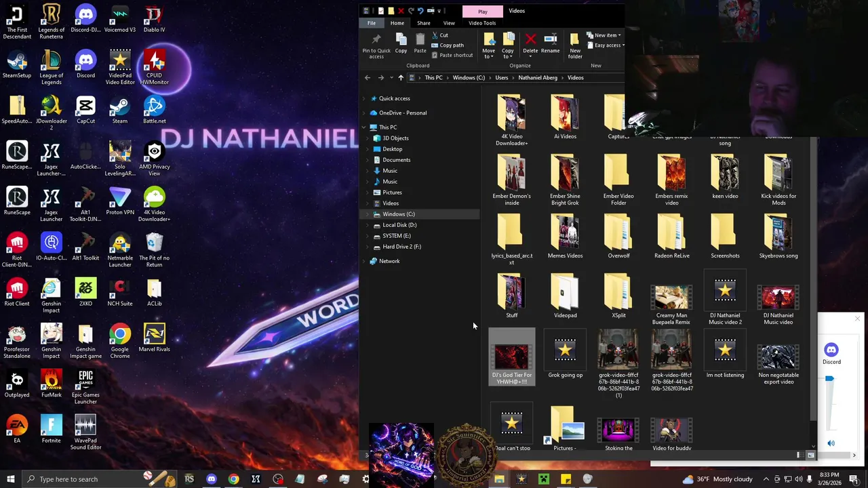Expand the Quick access tree node

365,99
